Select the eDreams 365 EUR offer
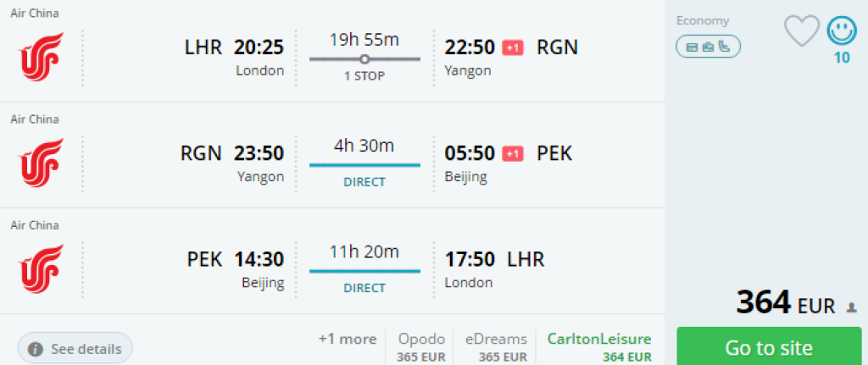The width and height of the screenshot is (868, 365). (496, 347)
